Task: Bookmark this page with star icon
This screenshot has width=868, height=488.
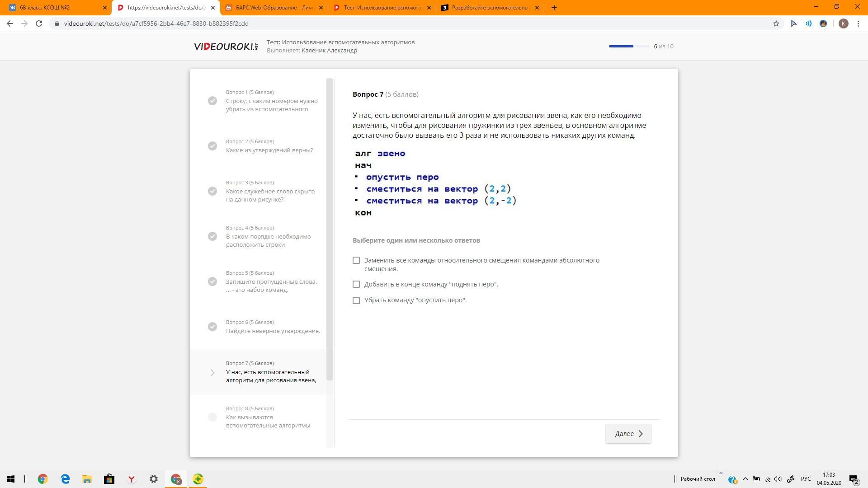Action: coord(776,23)
